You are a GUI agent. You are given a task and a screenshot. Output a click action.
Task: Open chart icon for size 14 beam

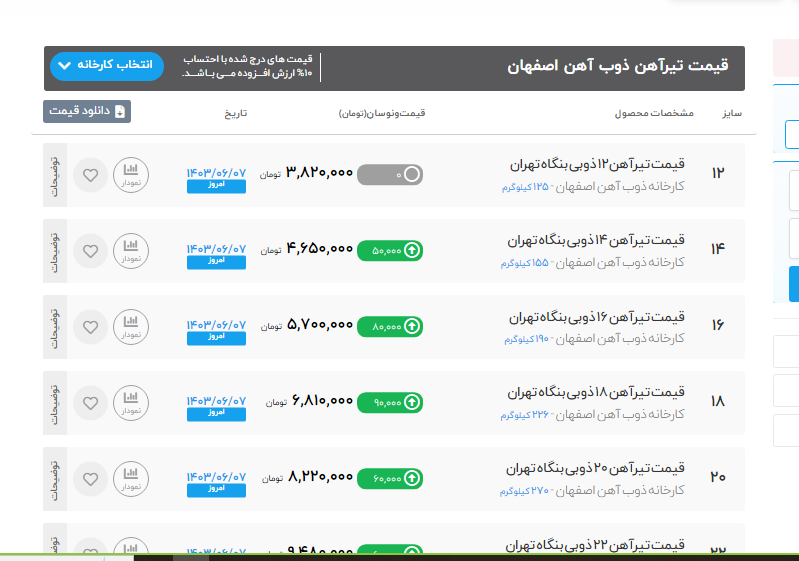pyautogui.click(x=130, y=250)
